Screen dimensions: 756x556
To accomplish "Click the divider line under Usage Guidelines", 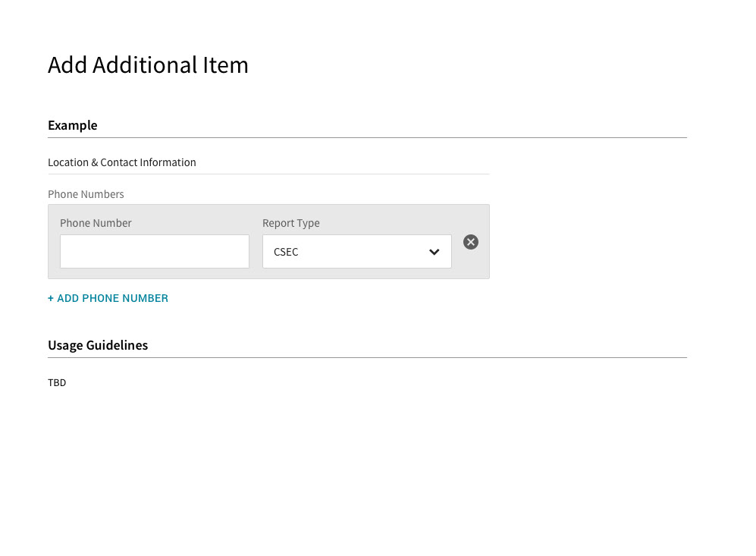I will coord(368,358).
